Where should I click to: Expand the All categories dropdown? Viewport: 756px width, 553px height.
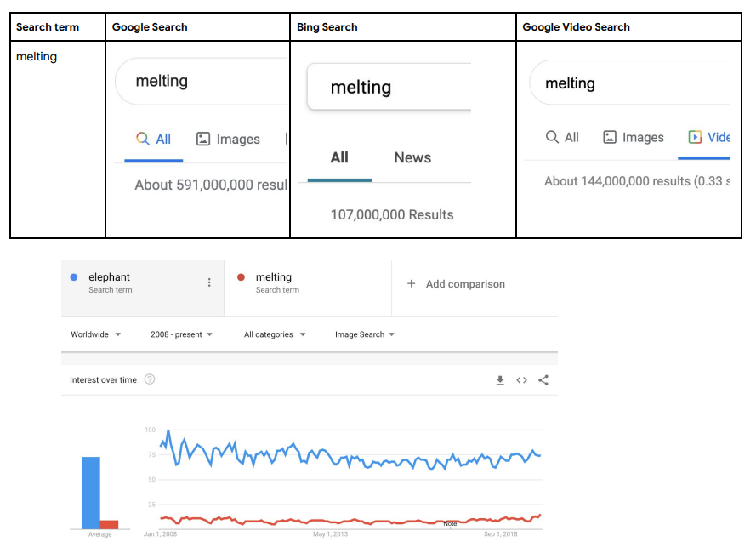click(x=275, y=334)
